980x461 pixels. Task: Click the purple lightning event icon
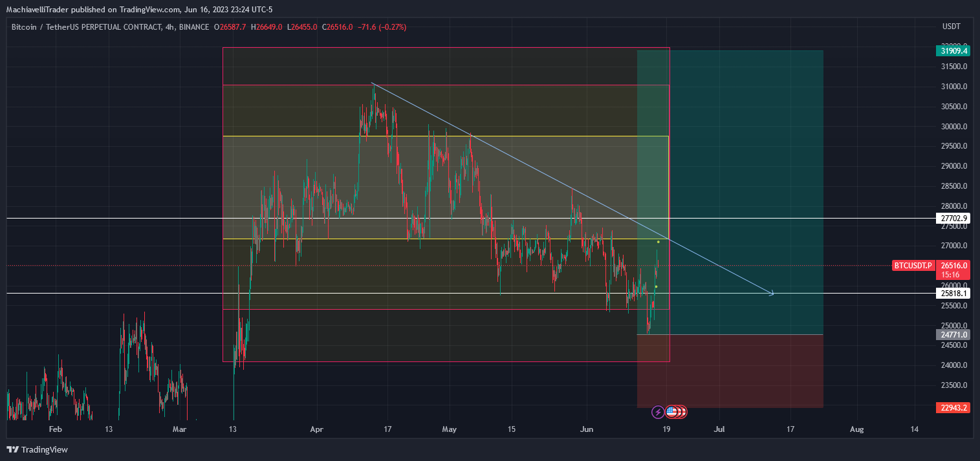coord(658,411)
